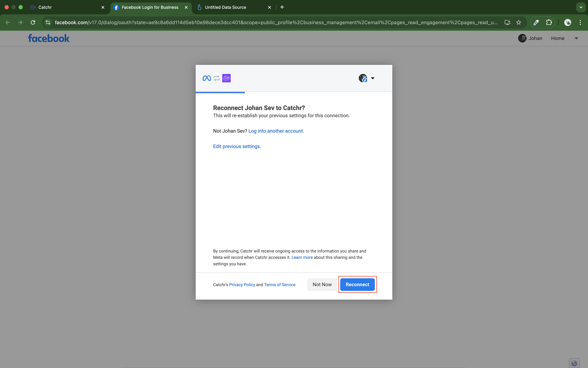Click the swap arrows icon in dialog header
588x368 pixels.
coord(216,78)
